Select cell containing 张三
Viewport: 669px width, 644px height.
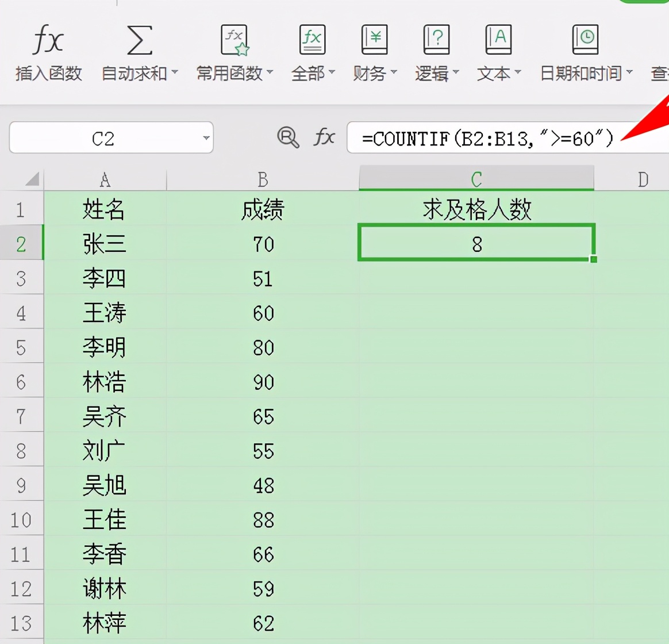(x=105, y=243)
